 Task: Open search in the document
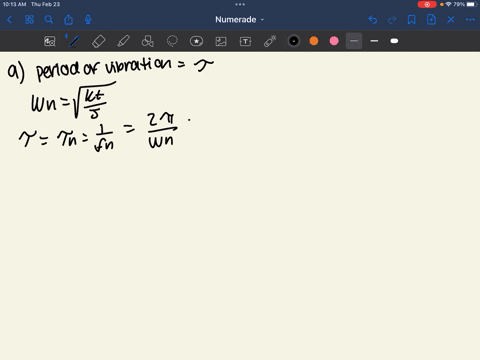[x=49, y=20]
